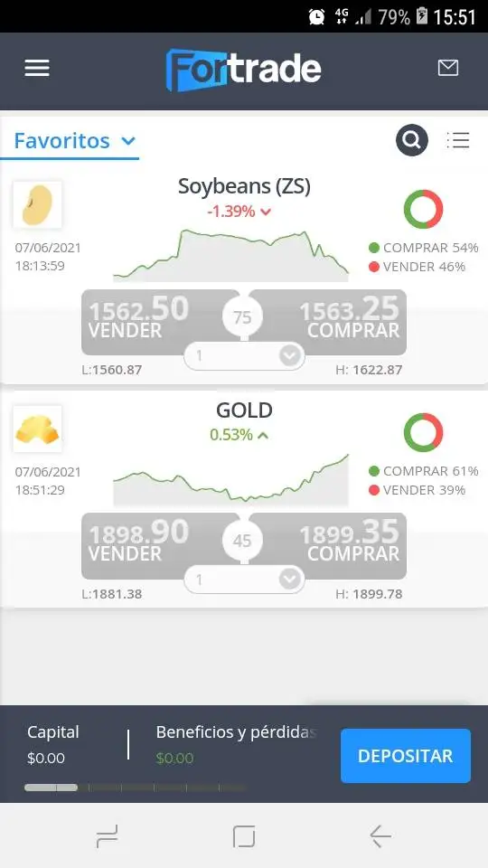
Task: Tap the gold bars icon
Action: point(37,429)
